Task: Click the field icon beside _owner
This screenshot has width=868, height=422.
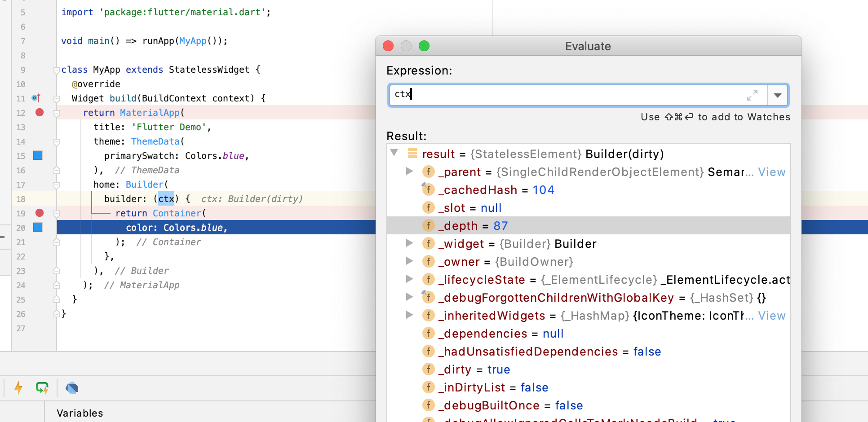Action: pyautogui.click(x=429, y=261)
